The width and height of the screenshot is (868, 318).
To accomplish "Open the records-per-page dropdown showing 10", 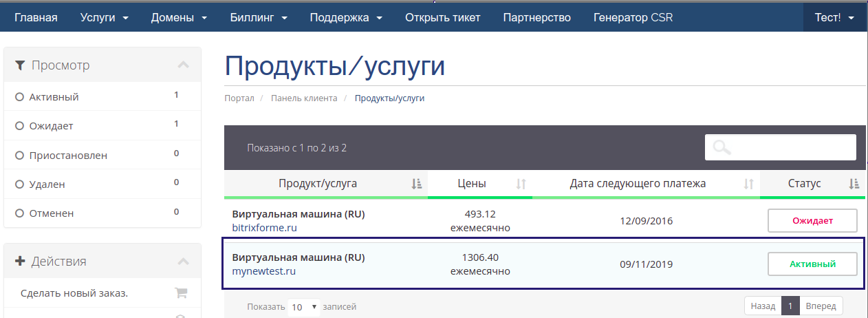I will (304, 307).
